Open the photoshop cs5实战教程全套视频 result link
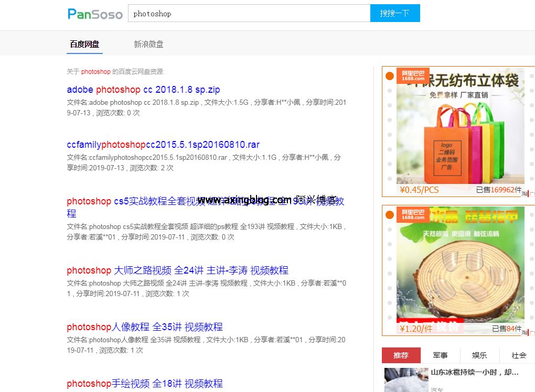The image size is (535, 392). (206, 207)
